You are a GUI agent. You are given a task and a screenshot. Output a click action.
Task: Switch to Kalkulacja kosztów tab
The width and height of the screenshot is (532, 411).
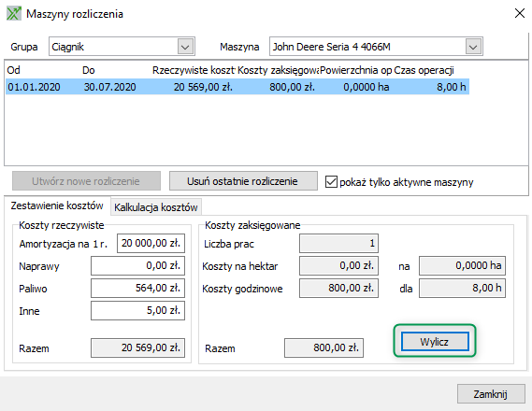pyautogui.click(x=156, y=207)
